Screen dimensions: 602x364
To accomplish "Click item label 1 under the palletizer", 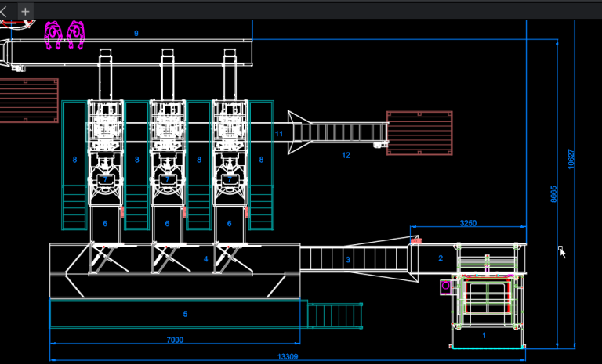I will [x=483, y=335].
